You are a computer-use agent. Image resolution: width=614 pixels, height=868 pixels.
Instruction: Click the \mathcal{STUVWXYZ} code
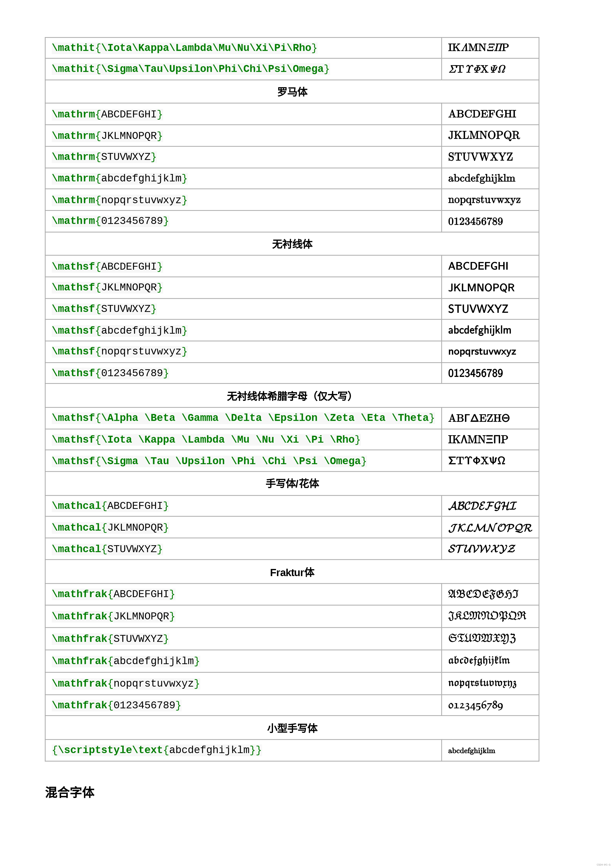pos(107,549)
